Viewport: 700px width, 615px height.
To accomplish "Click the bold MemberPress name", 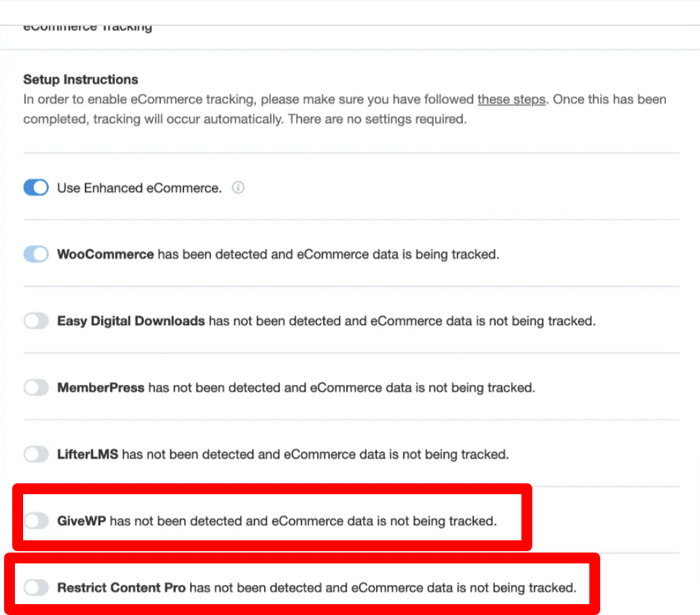I will coord(100,388).
